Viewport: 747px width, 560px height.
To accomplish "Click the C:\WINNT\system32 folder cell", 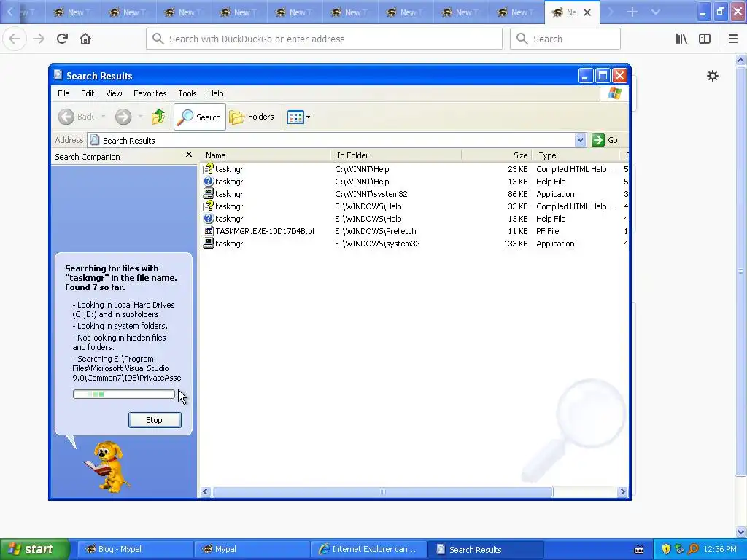I will [371, 194].
